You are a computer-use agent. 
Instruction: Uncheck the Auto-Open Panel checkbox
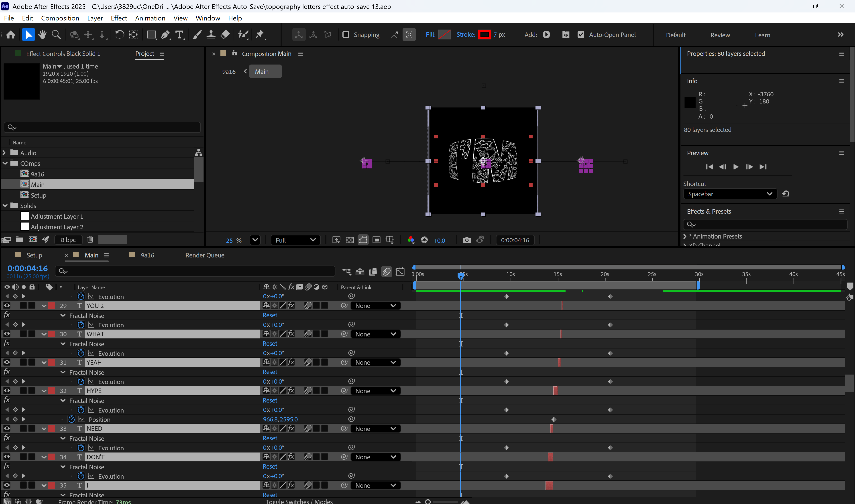(581, 35)
